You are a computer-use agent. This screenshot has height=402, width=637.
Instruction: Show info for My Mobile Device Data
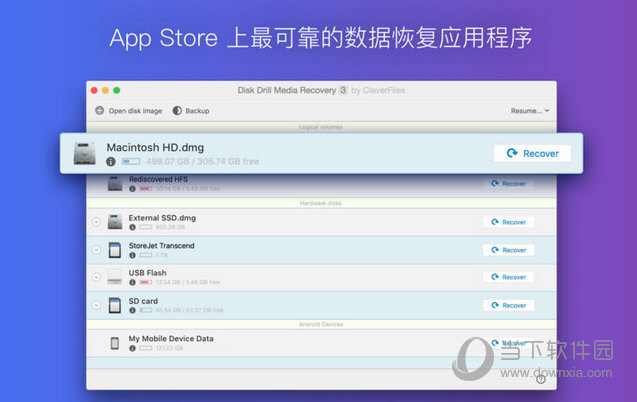click(132, 348)
